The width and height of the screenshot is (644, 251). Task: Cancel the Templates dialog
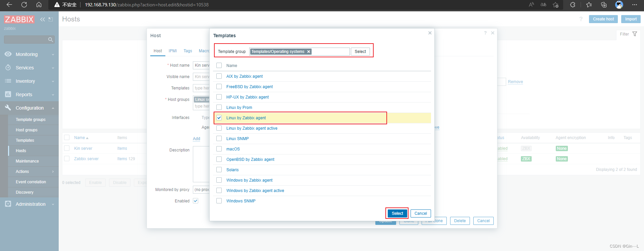[421, 213]
